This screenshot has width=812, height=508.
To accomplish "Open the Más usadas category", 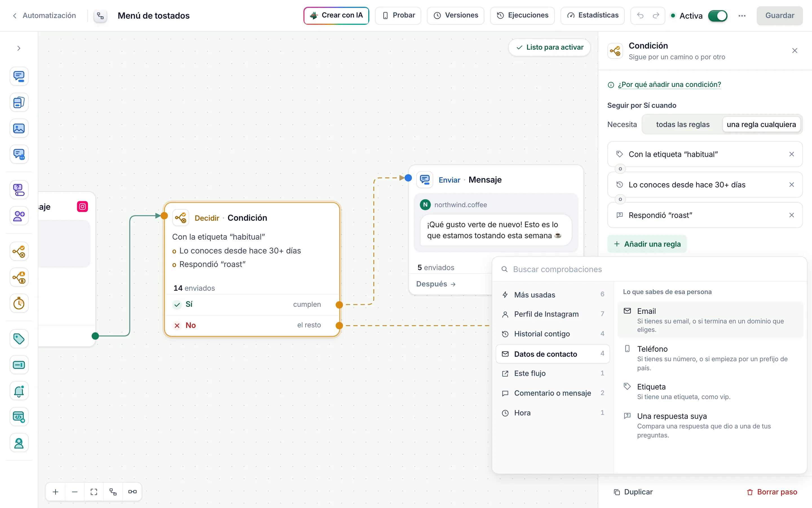I will coord(553,295).
